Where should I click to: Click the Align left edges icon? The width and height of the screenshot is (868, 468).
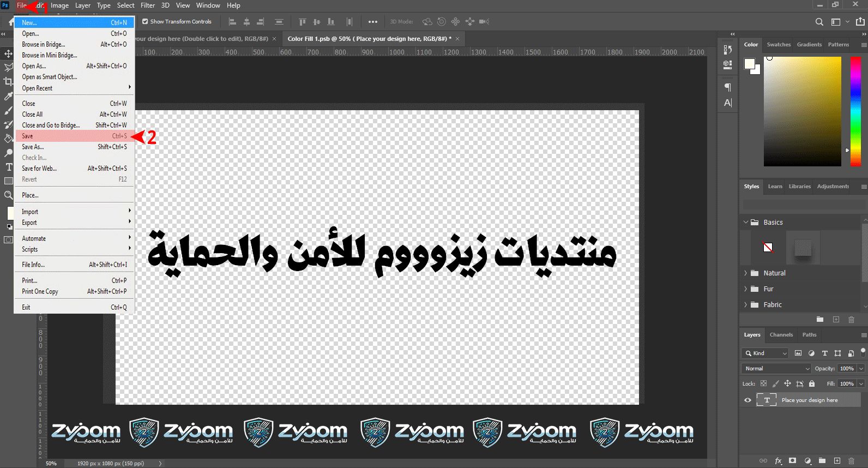232,22
